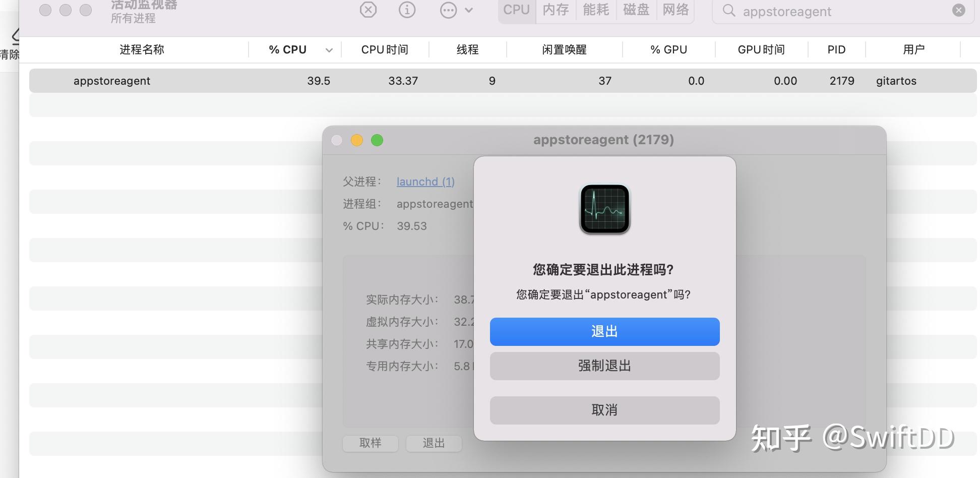Open the process info (i) icon
This screenshot has width=980, height=478.
click(407, 10)
